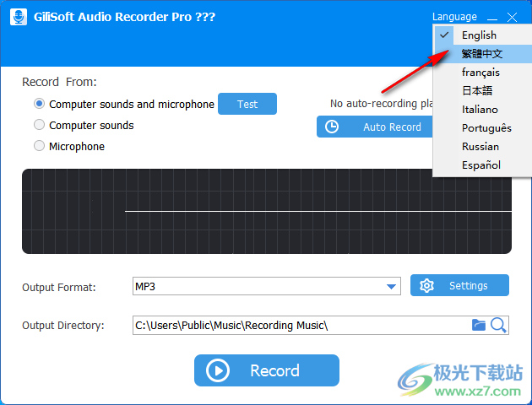Viewport: 532px width, 405px height.
Task: Start recording with the Record button
Action: click(267, 370)
